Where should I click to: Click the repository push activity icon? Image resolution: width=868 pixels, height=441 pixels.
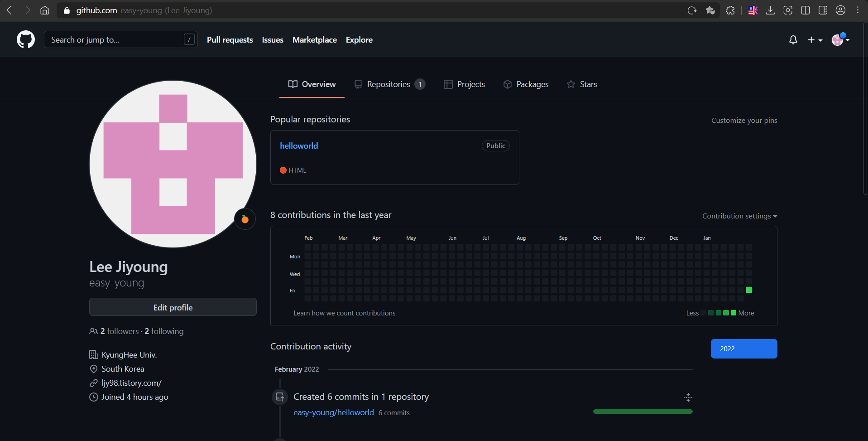pos(280,397)
